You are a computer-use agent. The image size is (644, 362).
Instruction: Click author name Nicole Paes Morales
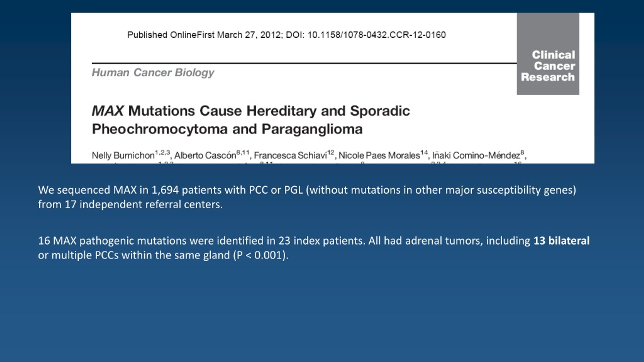pos(379,155)
